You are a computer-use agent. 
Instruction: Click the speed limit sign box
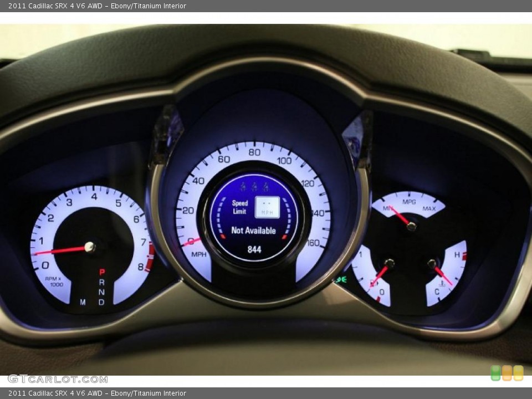pyautogui.click(x=267, y=207)
